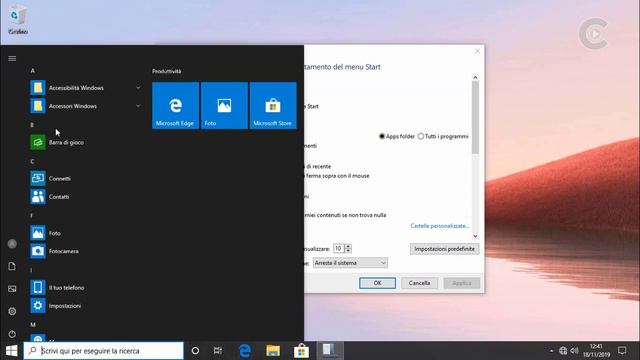Decrease the number value with down stepper
This screenshot has width=640, height=360.
click(348, 251)
